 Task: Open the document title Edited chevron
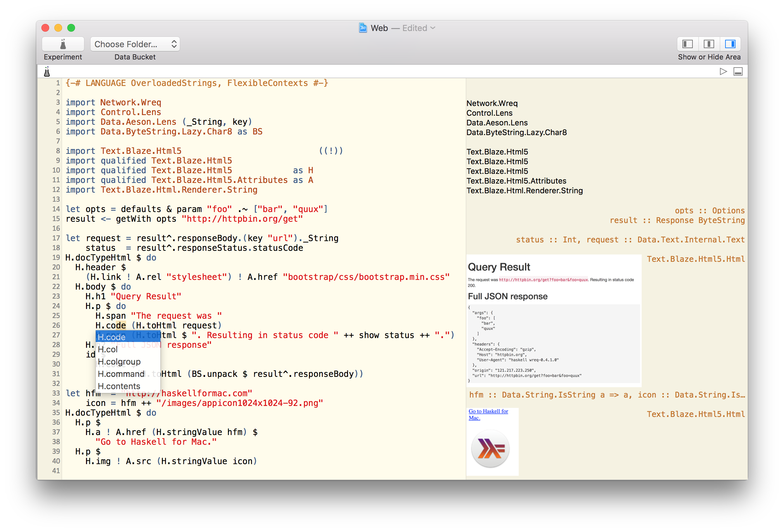pos(433,28)
